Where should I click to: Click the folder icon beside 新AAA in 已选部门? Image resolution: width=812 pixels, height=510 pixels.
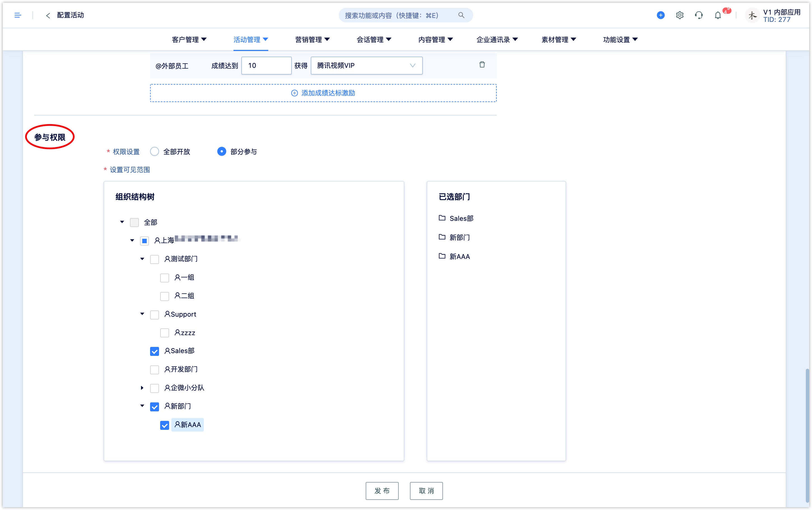click(442, 256)
